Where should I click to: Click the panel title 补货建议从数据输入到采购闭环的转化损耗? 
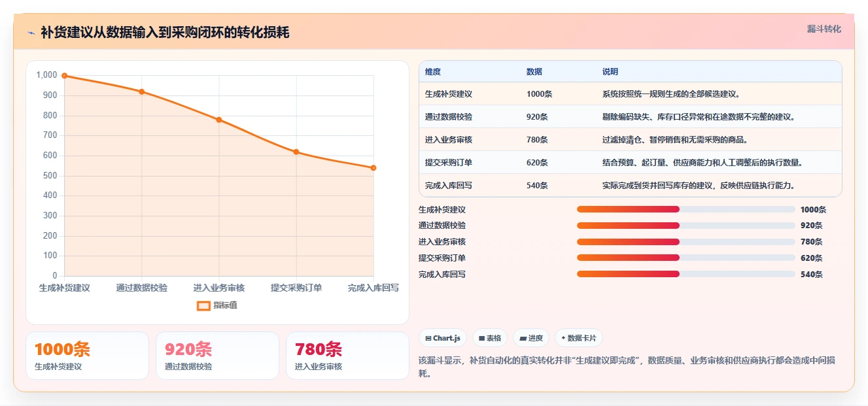pos(165,33)
